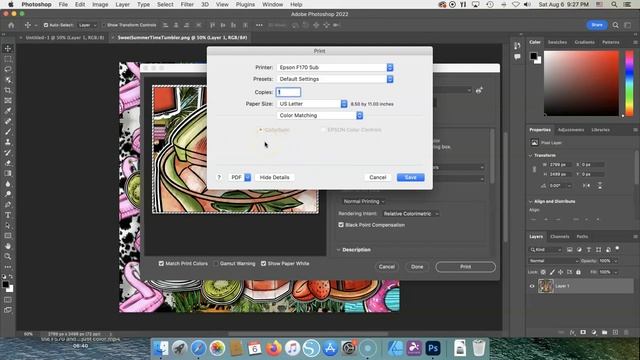The width and height of the screenshot is (640, 360).
Task: Open Photoshop from the Dock
Action: (x=433, y=348)
